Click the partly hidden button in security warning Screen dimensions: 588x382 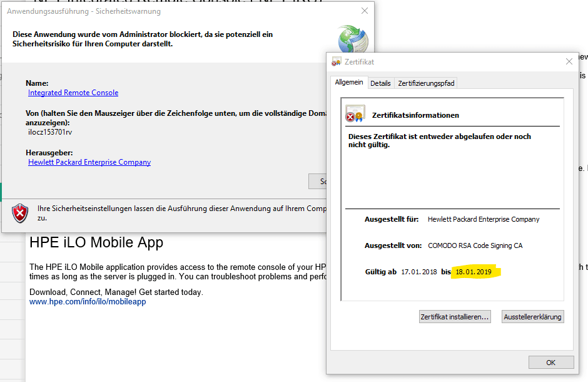coord(318,181)
